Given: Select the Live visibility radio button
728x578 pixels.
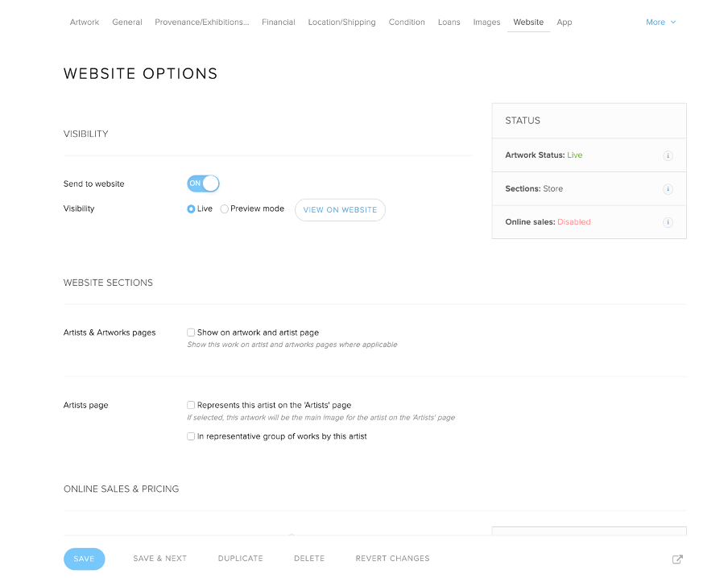Looking at the screenshot, I should 191,209.
